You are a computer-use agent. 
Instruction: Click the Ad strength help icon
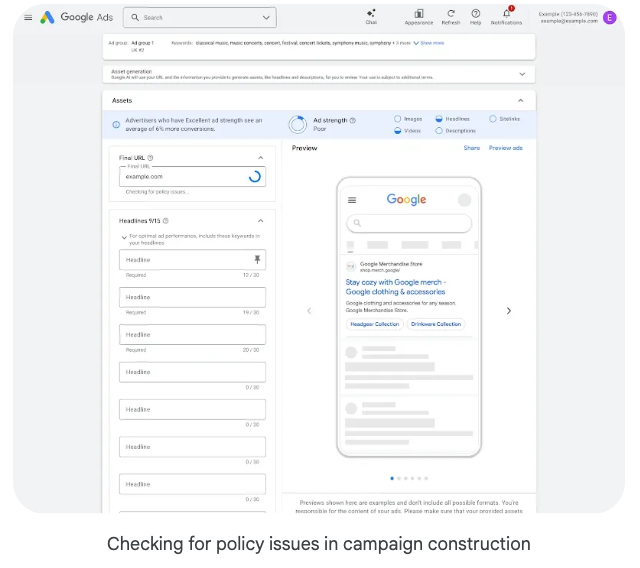(353, 120)
